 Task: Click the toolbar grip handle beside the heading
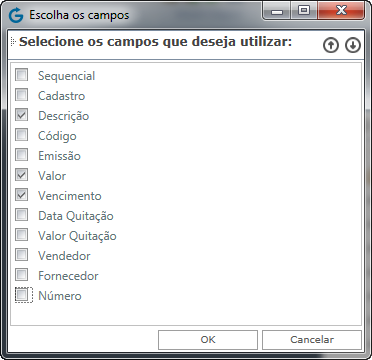pos(13,42)
